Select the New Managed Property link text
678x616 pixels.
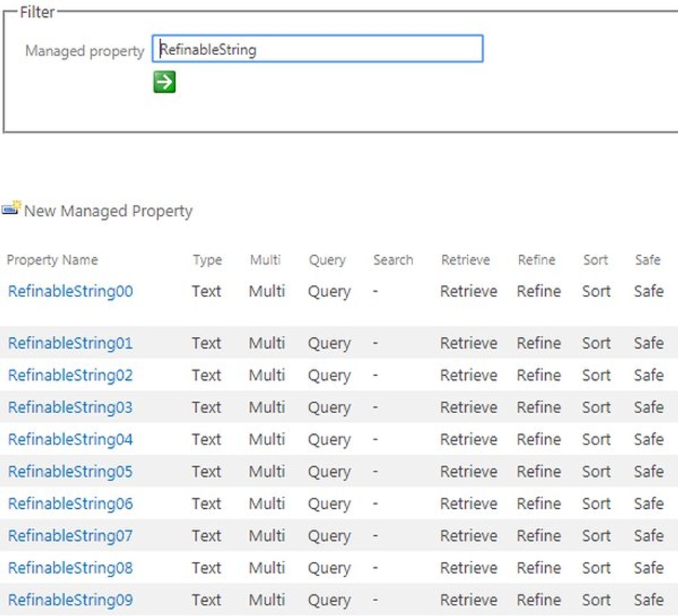108,211
